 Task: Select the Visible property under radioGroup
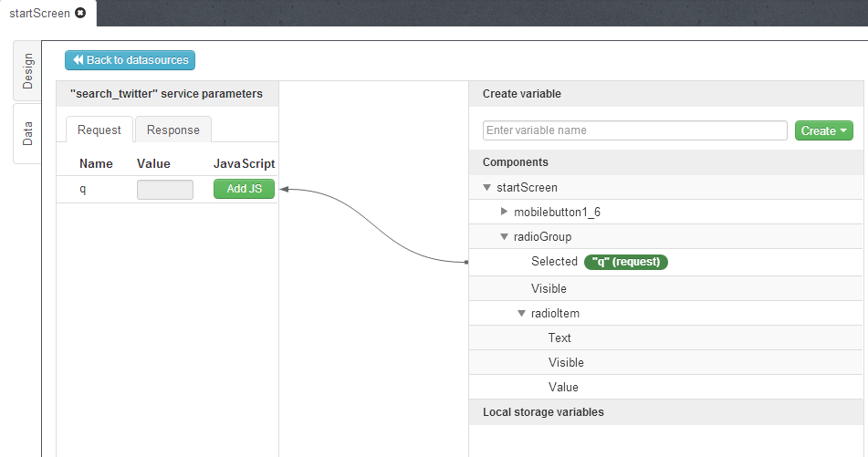(549, 288)
